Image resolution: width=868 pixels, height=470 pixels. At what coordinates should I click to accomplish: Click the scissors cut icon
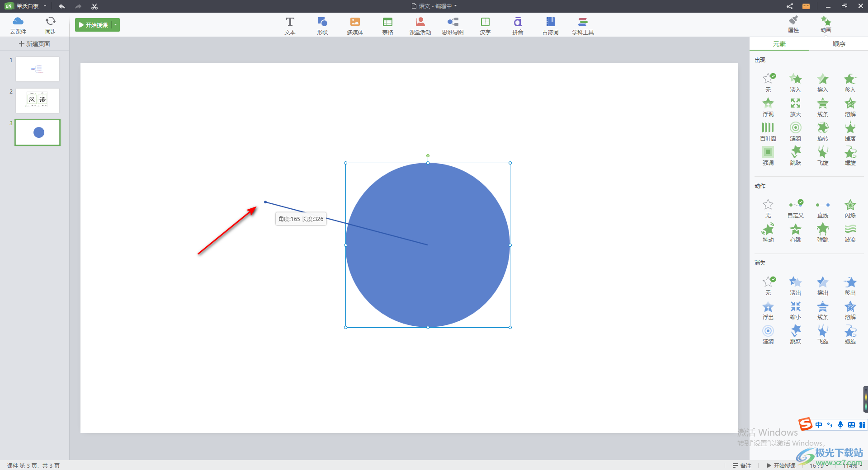(94, 6)
